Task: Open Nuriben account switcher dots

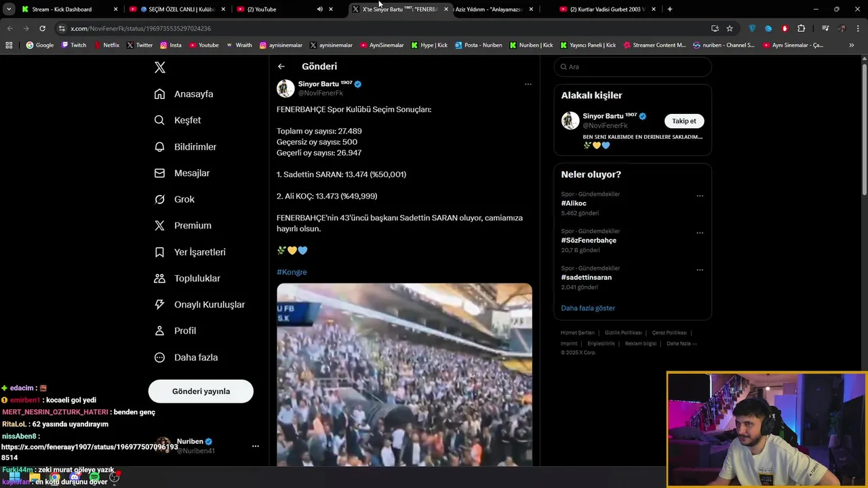Action: (x=256, y=446)
